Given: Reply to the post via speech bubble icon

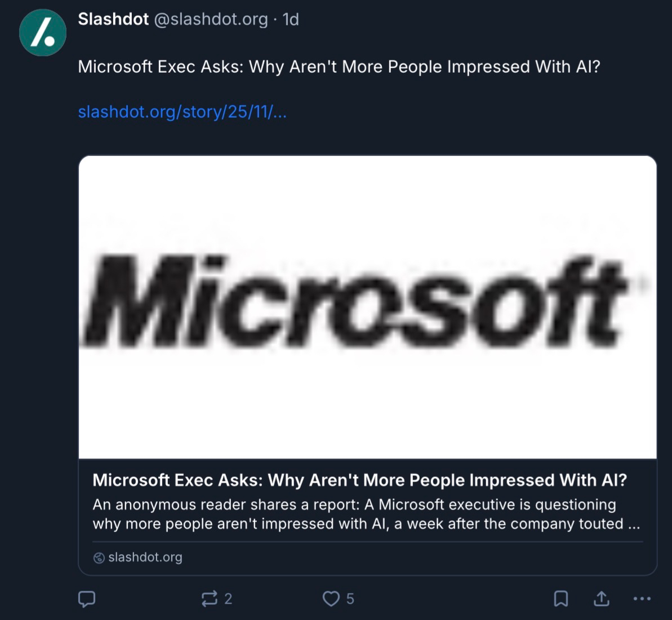Looking at the screenshot, I should [x=87, y=599].
